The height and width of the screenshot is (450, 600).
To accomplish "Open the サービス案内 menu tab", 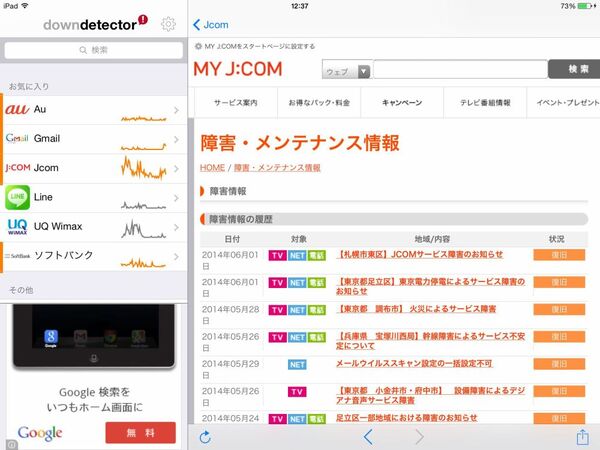I will (x=236, y=103).
